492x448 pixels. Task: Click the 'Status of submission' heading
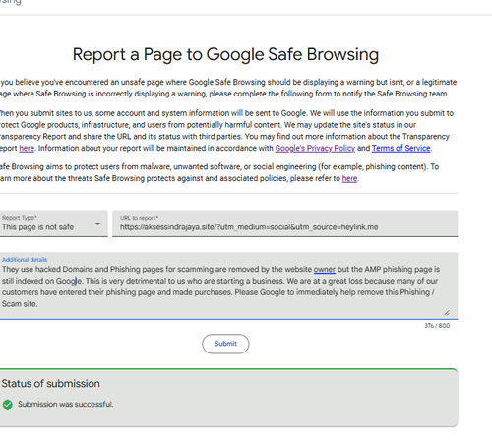(x=50, y=383)
